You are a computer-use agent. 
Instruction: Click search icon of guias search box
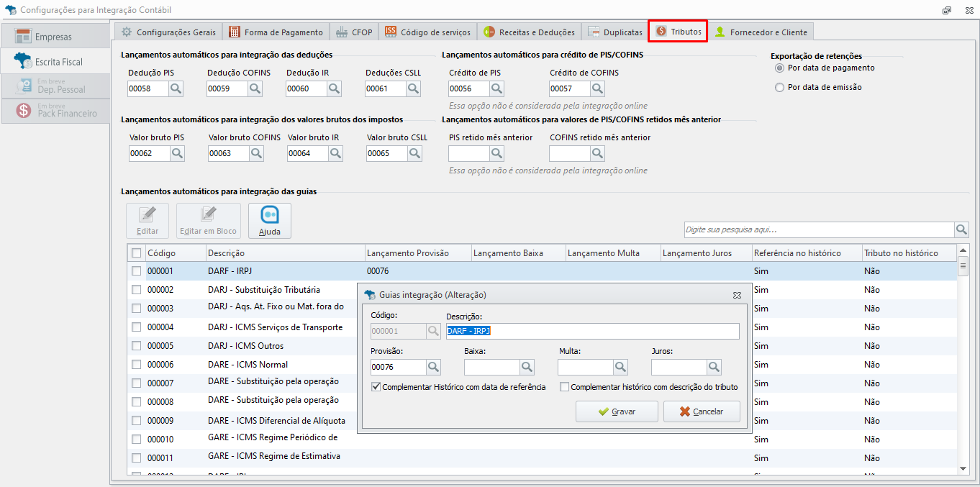[x=961, y=229]
